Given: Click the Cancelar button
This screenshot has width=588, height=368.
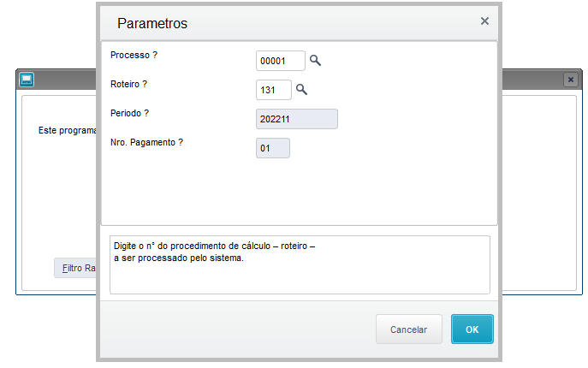Looking at the screenshot, I should point(409,329).
